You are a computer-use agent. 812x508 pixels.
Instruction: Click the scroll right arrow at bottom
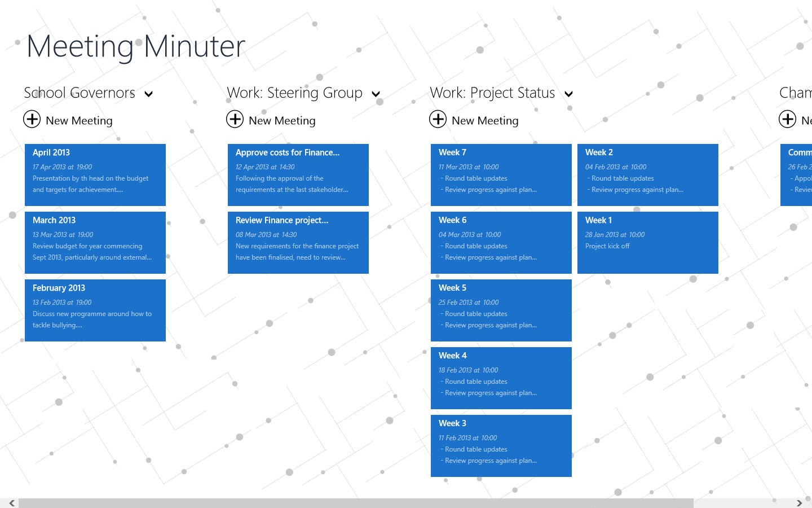click(799, 503)
